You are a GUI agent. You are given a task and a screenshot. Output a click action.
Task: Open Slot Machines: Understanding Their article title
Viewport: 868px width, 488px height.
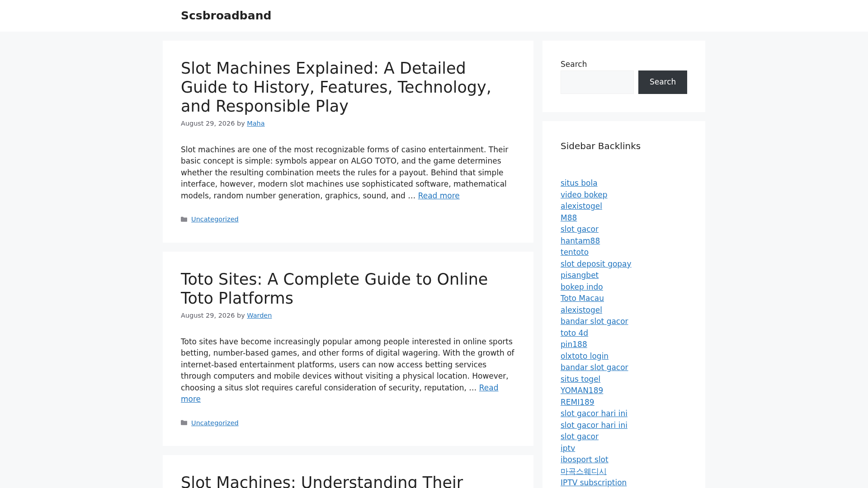point(322,481)
